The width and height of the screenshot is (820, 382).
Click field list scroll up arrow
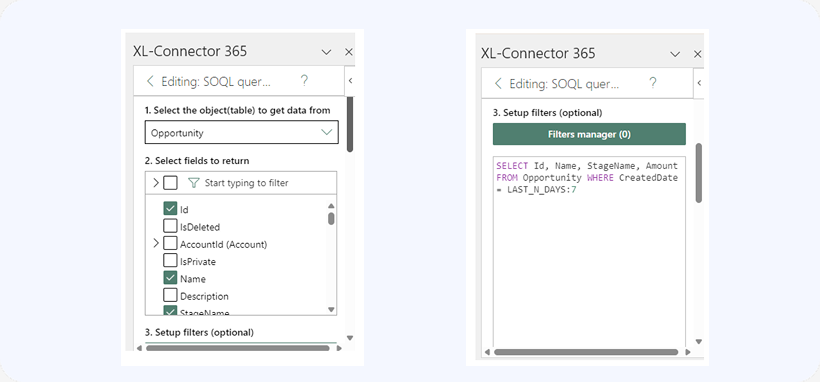[x=331, y=206]
